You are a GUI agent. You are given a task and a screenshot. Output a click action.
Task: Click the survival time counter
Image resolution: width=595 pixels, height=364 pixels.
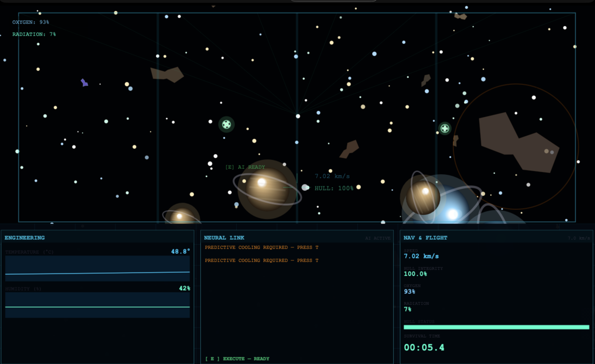pyautogui.click(x=424, y=347)
